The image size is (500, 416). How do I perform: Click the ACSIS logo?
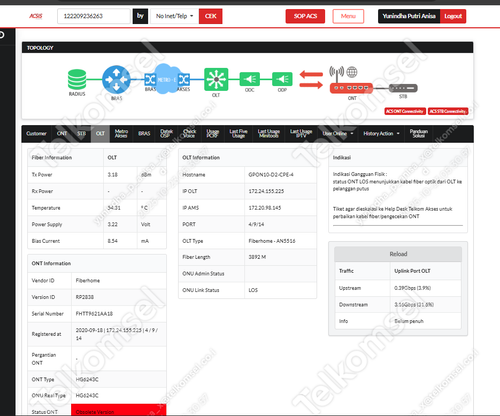(36, 16)
